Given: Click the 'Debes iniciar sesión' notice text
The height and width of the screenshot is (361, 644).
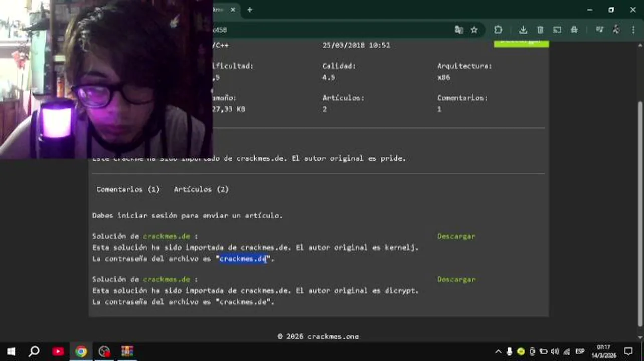Looking at the screenshot, I should [x=187, y=215].
